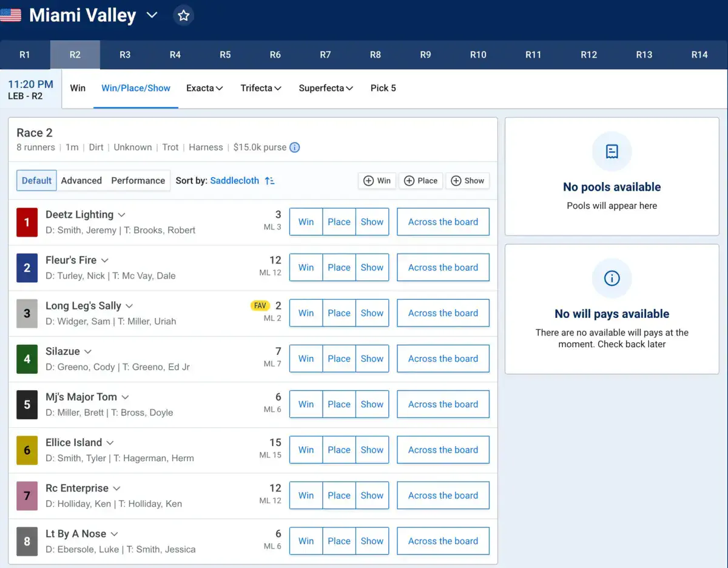Screen dimensions: 728x568
Task: Expand Lt By A Nose runner details
Action: [x=114, y=534]
